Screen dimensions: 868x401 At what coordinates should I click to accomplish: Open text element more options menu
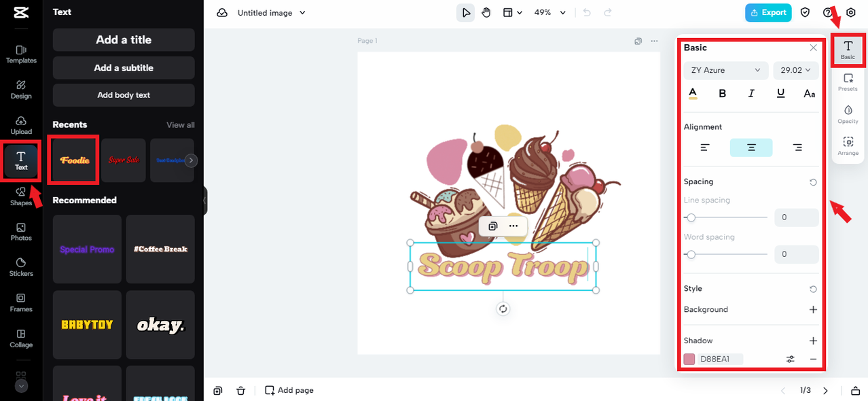pos(513,226)
